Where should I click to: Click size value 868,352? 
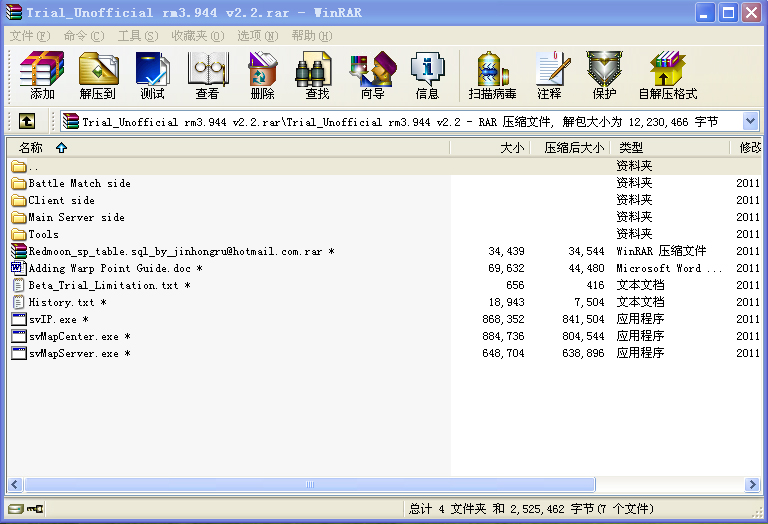click(x=503, y=319)
